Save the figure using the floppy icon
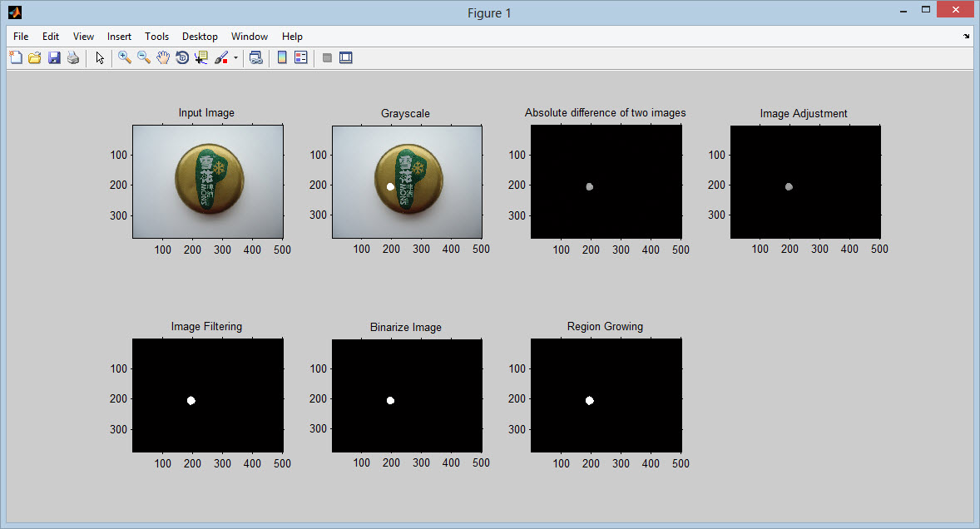 tap(54, 58)
